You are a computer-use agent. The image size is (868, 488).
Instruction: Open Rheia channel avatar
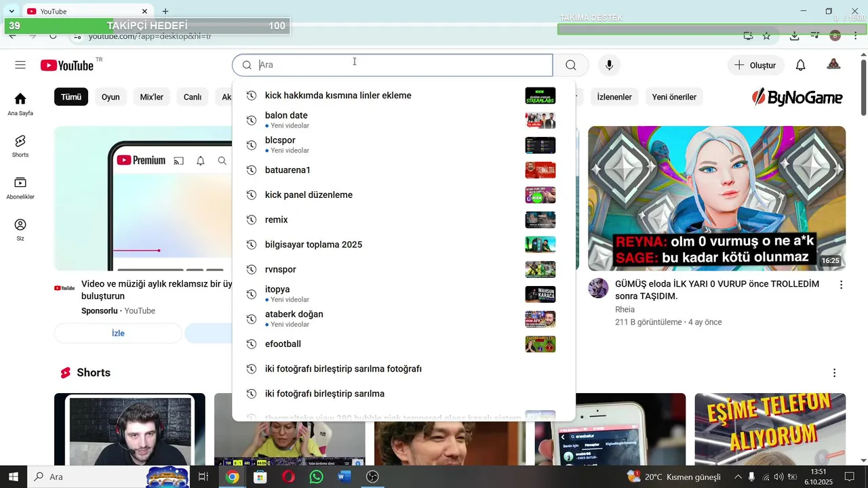click(598, 288)
